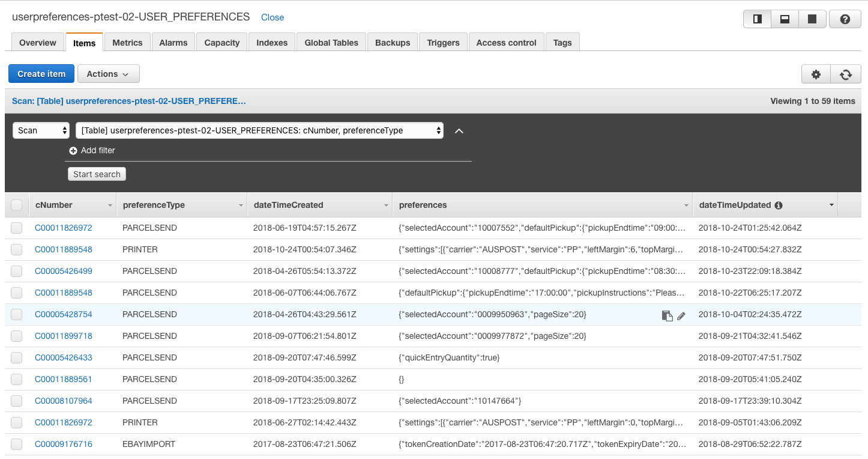Open the Actions dropdown button
The height and width of the screenshot is (459, 868).
(108, 74)
